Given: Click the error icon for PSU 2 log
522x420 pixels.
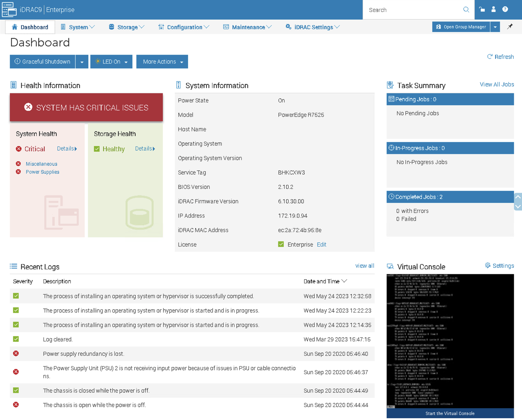Looking at the screenshot, I should coord(16,372).
